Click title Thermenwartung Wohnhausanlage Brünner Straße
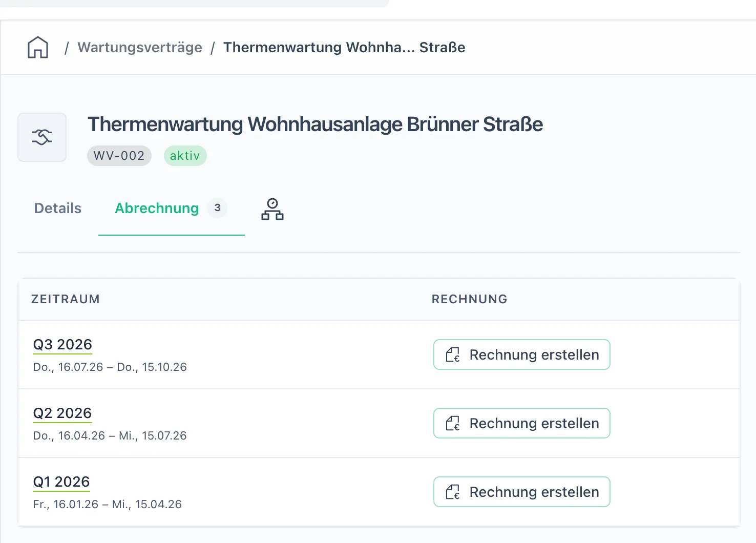 click(315, 124)
